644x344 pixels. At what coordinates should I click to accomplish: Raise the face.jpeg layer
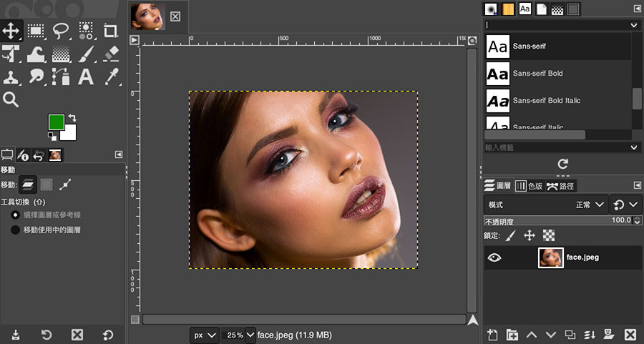pyautogui.click(x=532, y=335)
